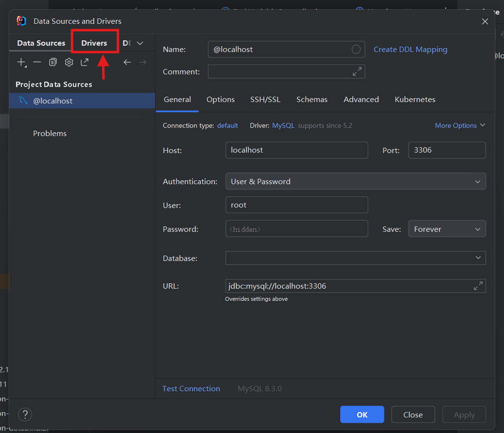Click the MySQL dolphin icon beside @localhost
The width and height of the screenshot is (504, 433).
(x=23, y=101)
